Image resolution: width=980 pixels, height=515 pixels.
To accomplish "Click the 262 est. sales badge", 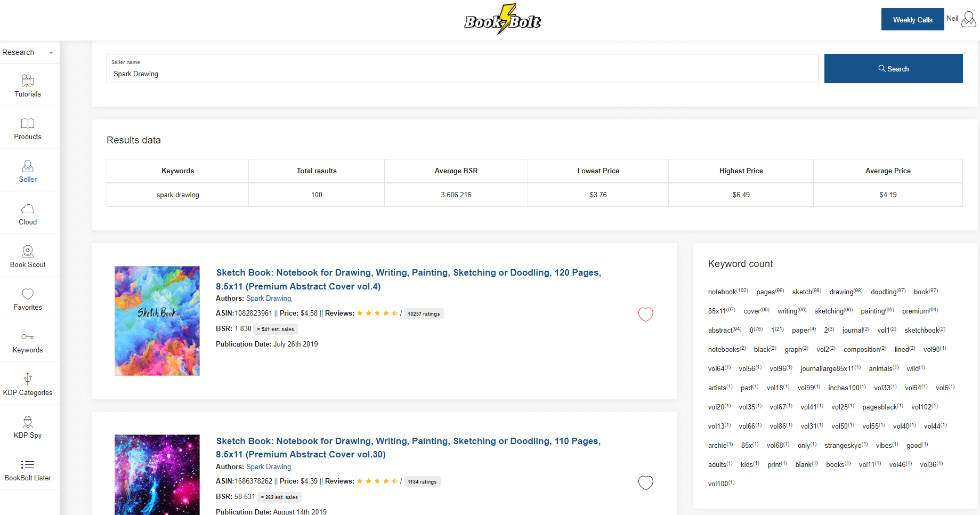I will [280, 497].
